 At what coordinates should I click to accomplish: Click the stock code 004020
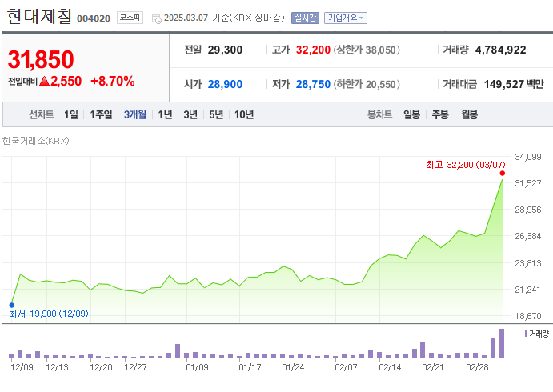pos(94,18)
